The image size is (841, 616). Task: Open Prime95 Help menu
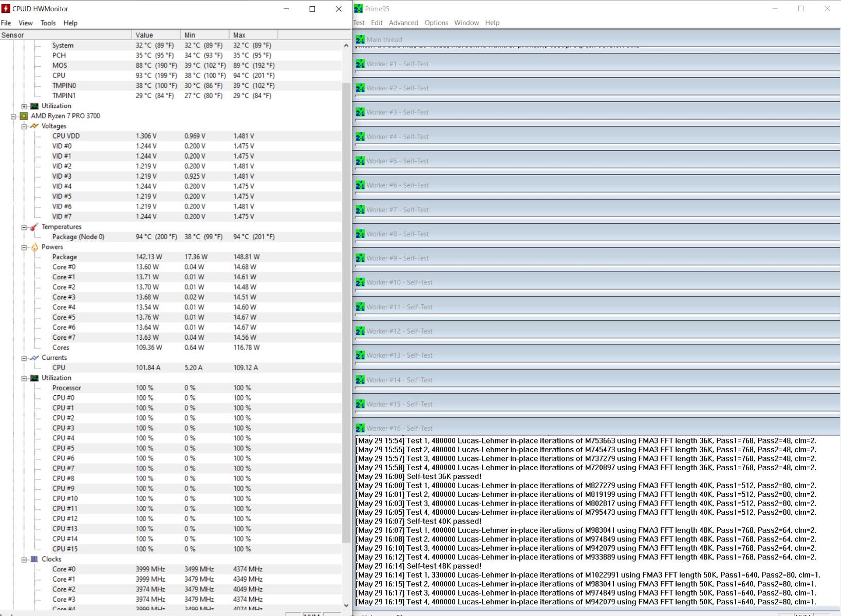click(492, 23)
